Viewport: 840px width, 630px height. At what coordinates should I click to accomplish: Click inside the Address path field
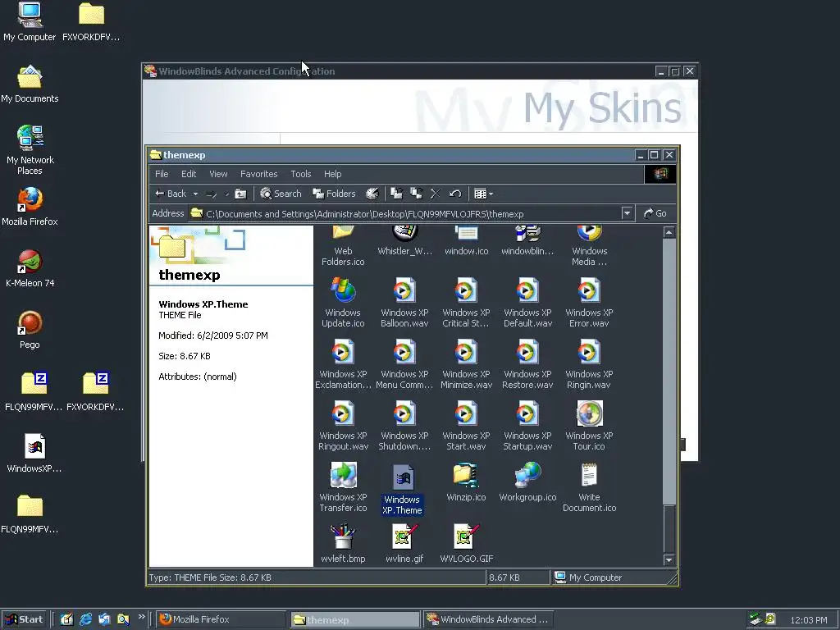pyautogui.click(x=405, y=214)
